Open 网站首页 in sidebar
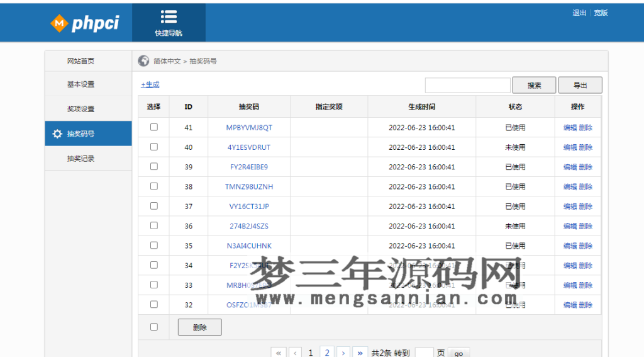This screenshot has height=357, width=644. click(x=88, y=61)
